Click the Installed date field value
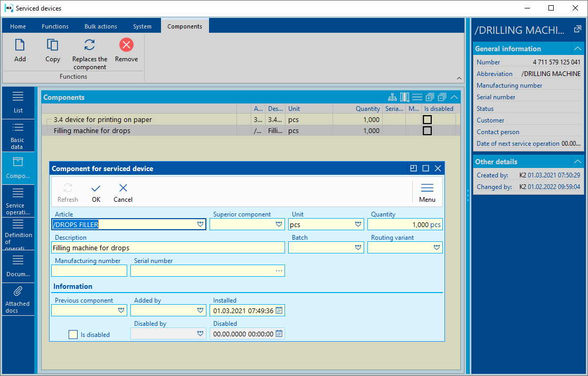Screen dimensions: 588x376 tap(243, 311)
